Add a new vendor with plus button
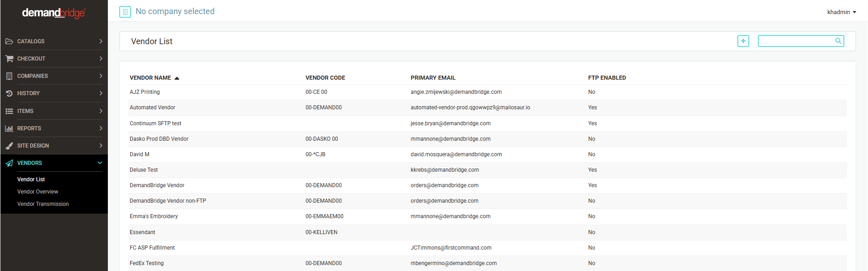Screen dimensions: 868x271 pyautogui.click(x=743, y=41)
